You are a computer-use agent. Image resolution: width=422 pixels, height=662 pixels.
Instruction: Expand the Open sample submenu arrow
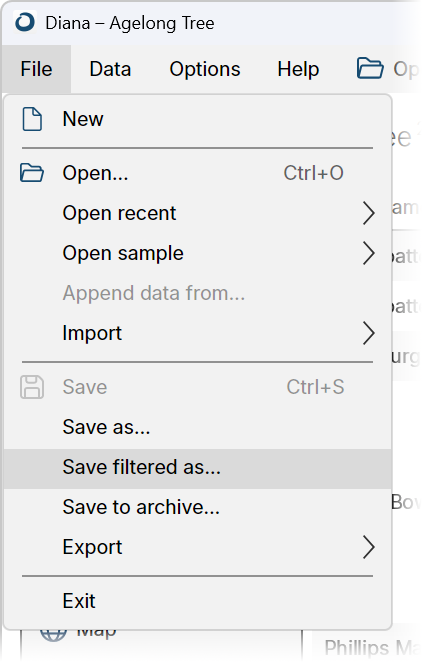[x=369, y=253]
